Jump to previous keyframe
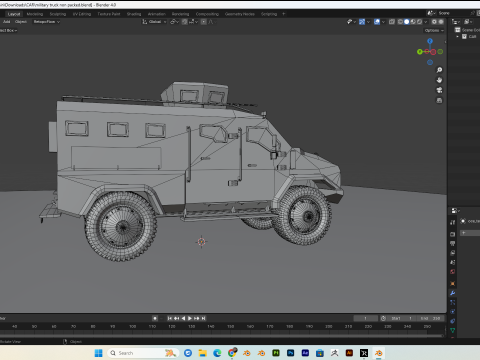Screen dimensions: 480x360 pyautogui.click(x=176, y=318)
